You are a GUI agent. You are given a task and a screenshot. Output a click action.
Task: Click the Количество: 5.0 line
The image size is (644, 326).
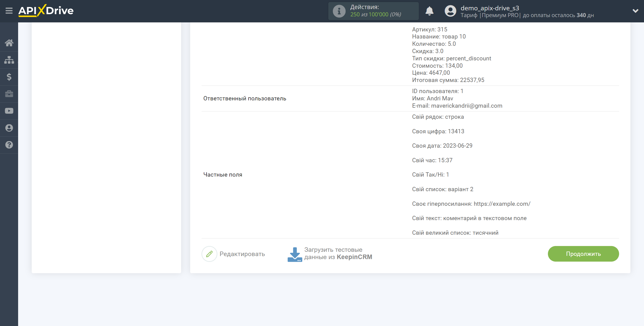434,44
